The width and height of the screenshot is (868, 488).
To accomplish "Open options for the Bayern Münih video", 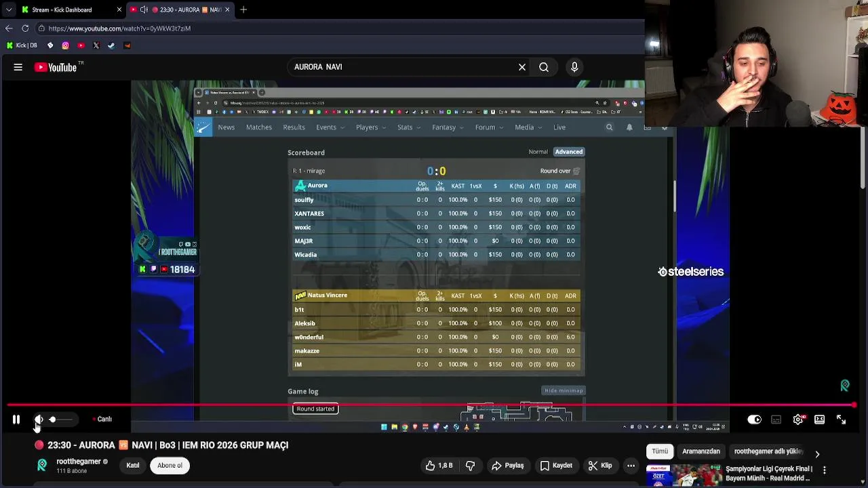I will point(825,470).
